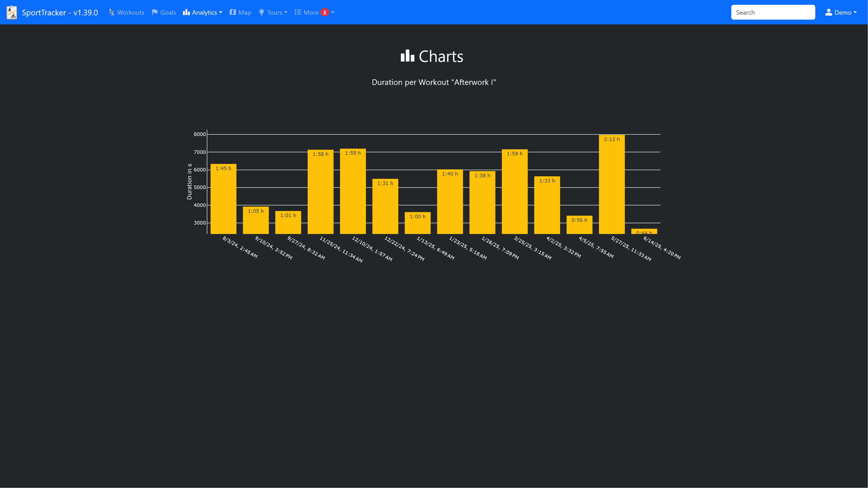Open the Map navigation link

click(x=244, y=12)
